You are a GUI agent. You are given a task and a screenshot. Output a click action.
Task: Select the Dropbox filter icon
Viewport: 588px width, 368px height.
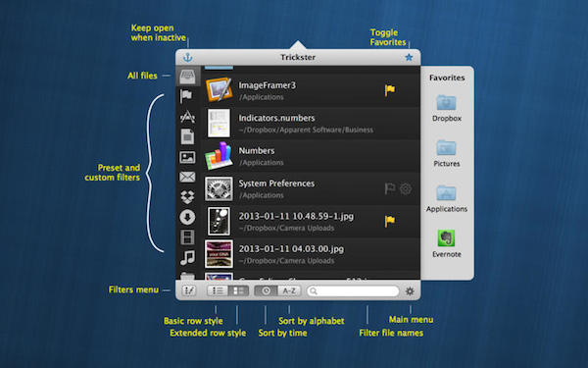point(187,196)
